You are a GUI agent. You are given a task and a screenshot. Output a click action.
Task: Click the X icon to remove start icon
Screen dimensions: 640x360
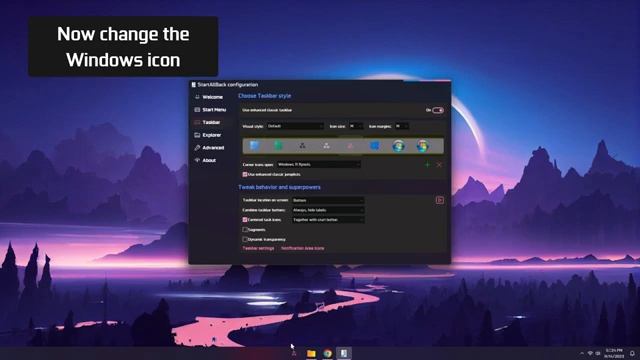point(439,164)
